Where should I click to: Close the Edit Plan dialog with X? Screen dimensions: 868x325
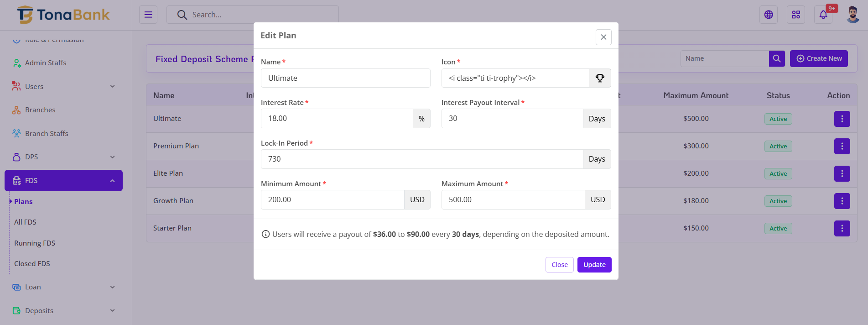pyautogui.click(x=603, y=37)
